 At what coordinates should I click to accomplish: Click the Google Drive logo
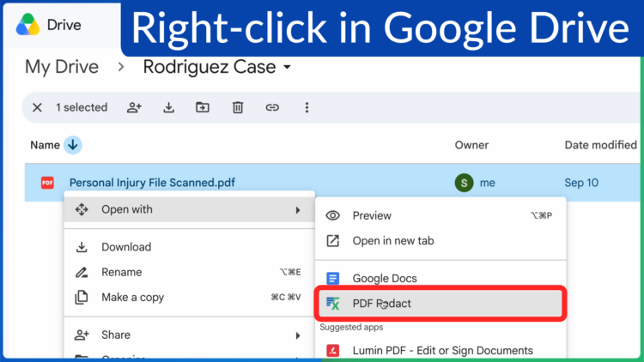28,25
